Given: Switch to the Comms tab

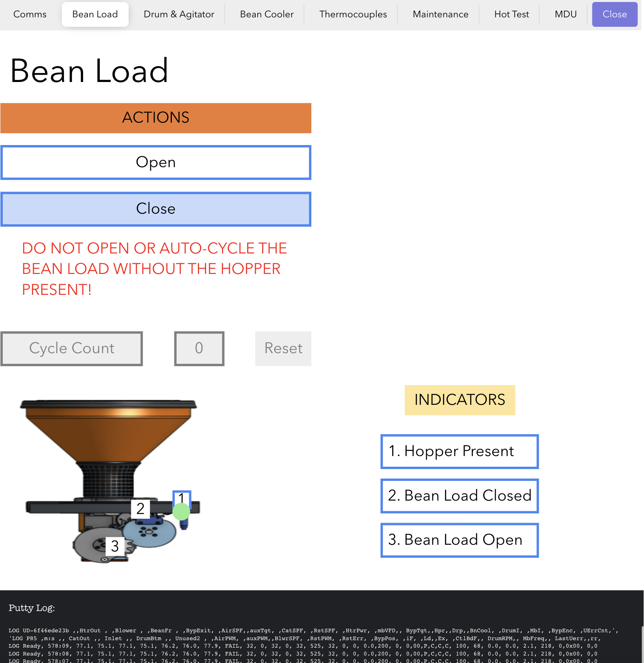Looking at the screenshot, I should (30, 14).
